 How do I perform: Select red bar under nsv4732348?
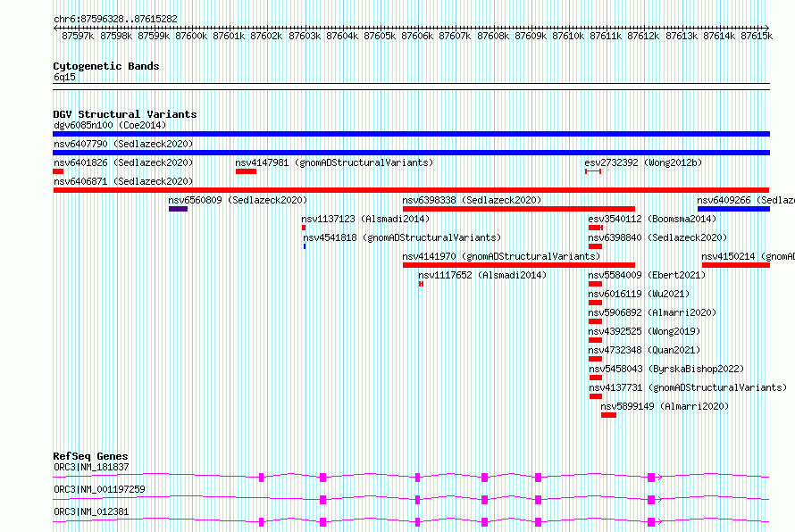(595, 359)
